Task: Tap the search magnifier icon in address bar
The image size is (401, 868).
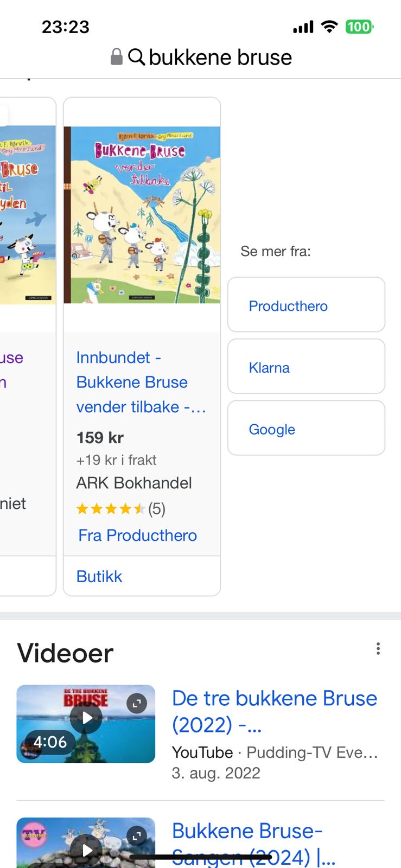Action: [x=136, y=56]
